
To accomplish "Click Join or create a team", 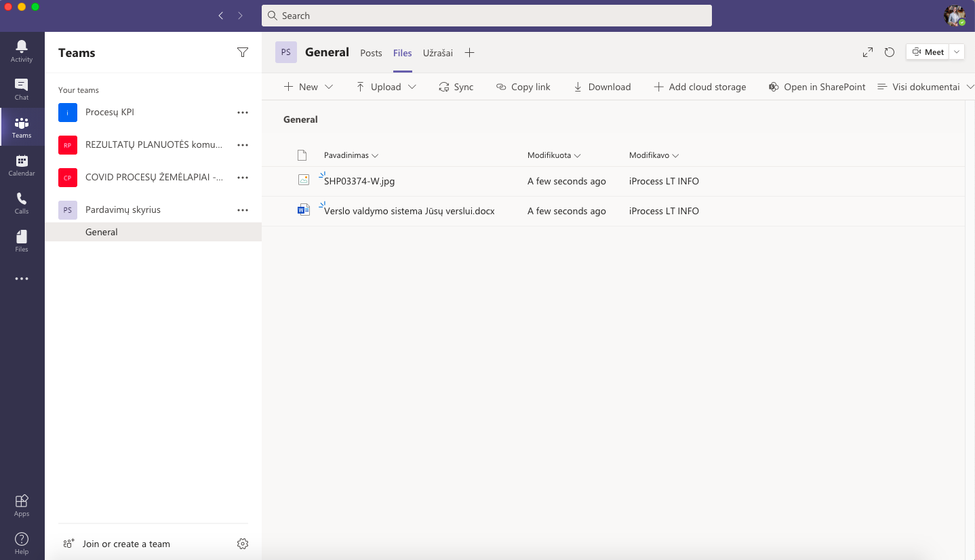I will pos(117,544).
